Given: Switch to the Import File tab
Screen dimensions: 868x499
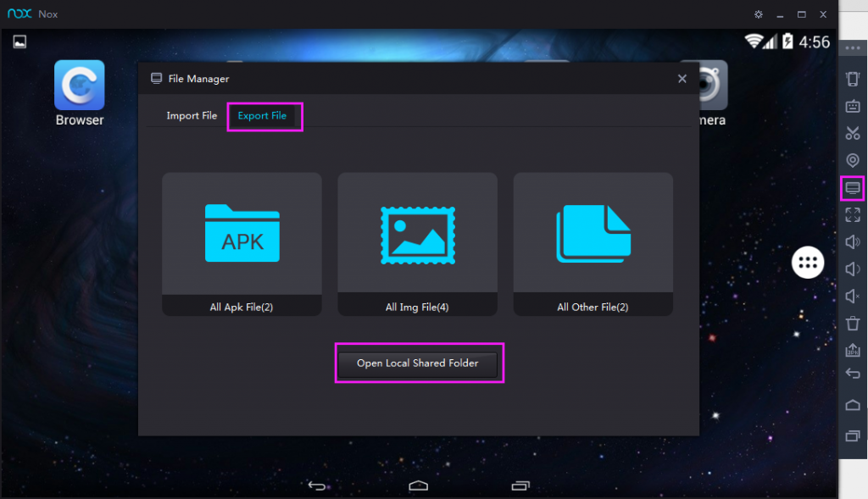Looking at the screenshot, I should pos(192,115).
